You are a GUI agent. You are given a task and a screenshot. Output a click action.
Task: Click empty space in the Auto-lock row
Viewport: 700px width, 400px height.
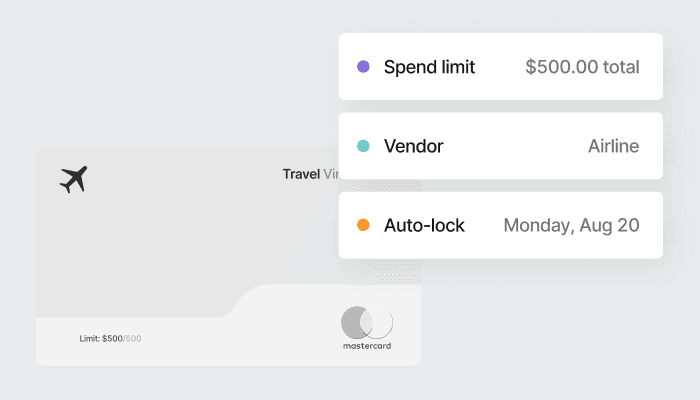pos(484,225)
